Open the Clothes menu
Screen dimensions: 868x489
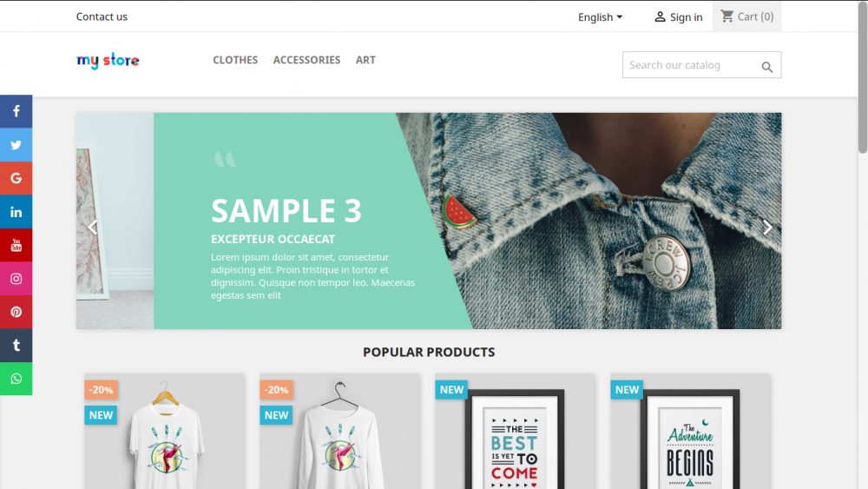pyautogui.click(x=235, y=60)
